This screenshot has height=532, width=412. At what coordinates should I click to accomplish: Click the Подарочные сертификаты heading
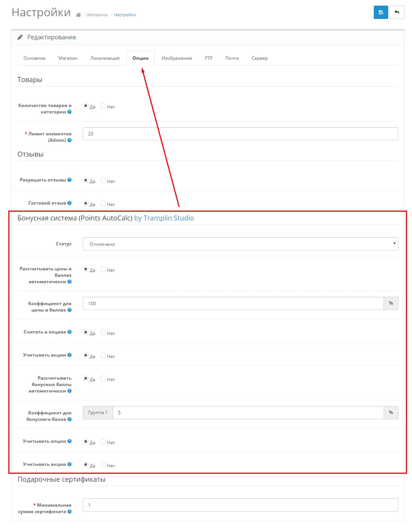pos(61,479)
